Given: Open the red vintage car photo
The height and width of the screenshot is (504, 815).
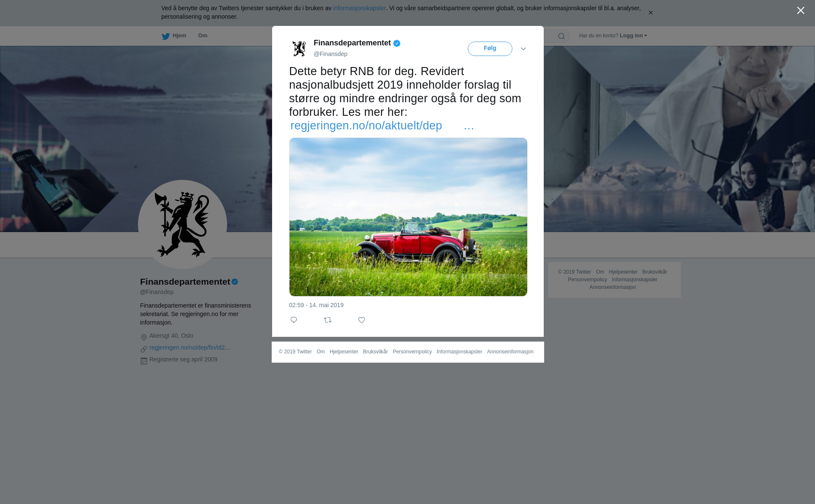Looking at the screenshot, I should [408, 217].
